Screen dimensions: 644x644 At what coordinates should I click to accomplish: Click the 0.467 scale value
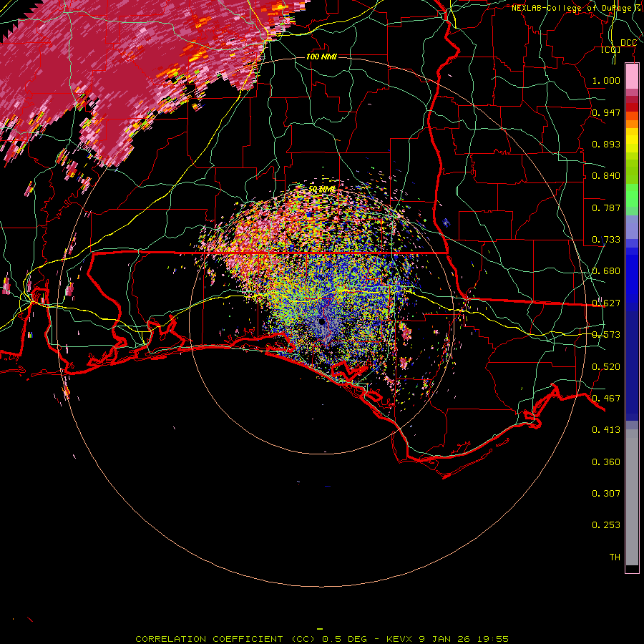[x=606, y=399]
